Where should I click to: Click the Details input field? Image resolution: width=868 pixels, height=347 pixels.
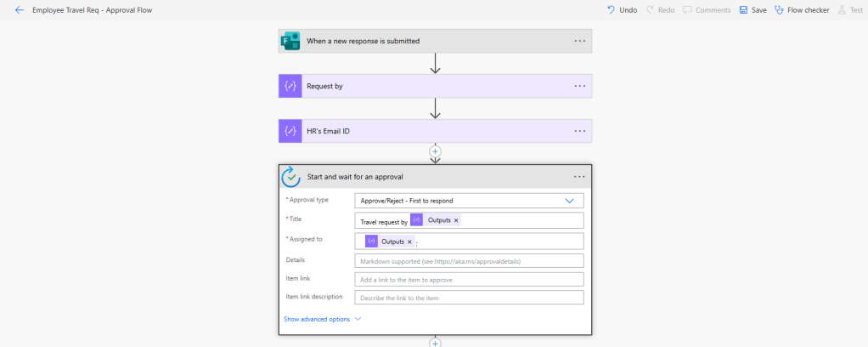pos(469,260)
